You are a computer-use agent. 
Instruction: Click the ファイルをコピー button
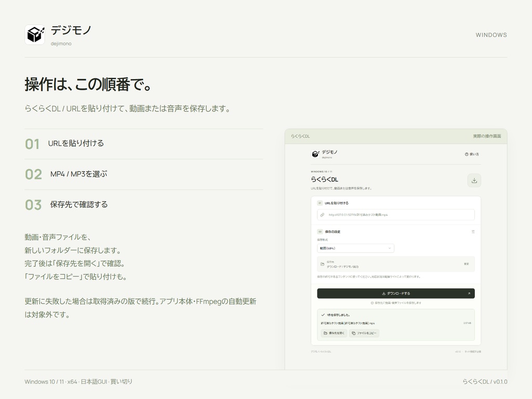(364, 333)
